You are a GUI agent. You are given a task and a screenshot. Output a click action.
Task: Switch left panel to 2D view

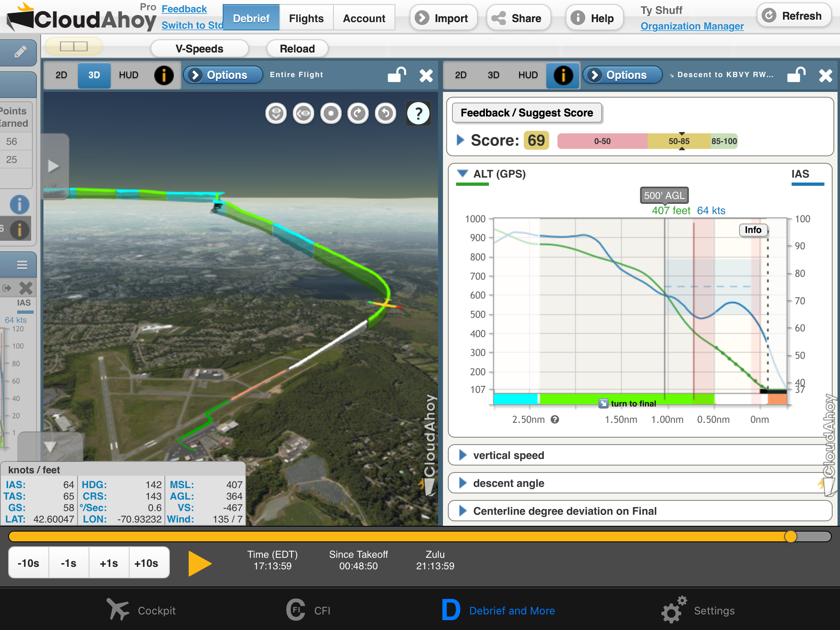61,75
